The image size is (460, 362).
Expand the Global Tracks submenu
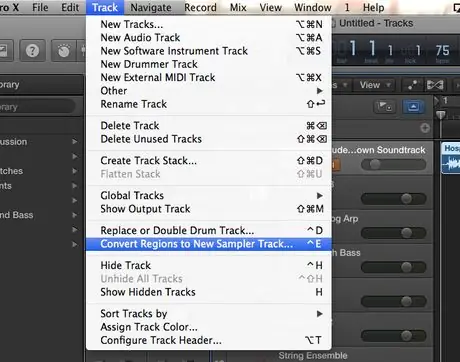(x=209, y=195)
